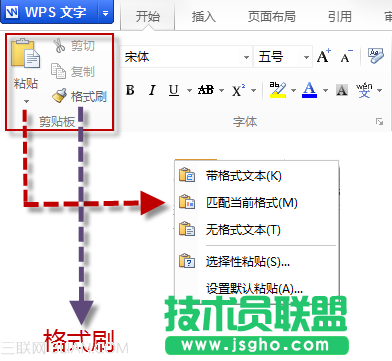Click the 复制 text label
The height and width of the screenshot is (361, 392).
coord(83,71)
